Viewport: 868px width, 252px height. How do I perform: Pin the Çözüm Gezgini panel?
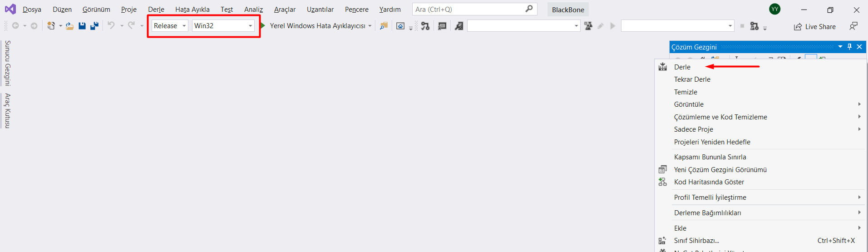850,46
